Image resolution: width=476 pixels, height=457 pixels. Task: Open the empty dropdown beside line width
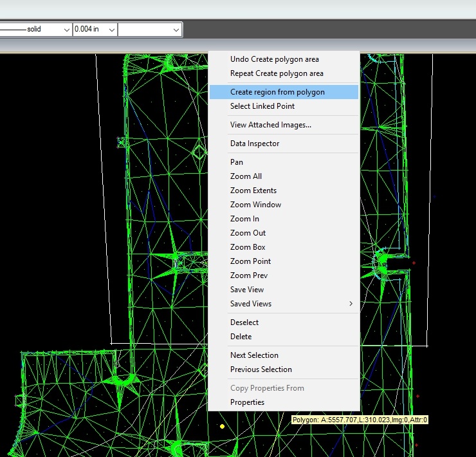click(176, 30)
